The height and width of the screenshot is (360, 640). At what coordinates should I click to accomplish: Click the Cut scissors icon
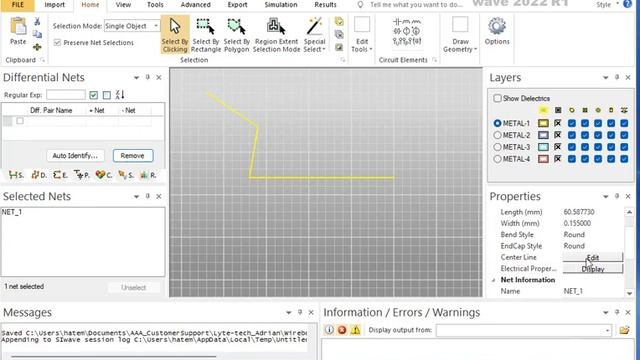click(x=37, y=21)
